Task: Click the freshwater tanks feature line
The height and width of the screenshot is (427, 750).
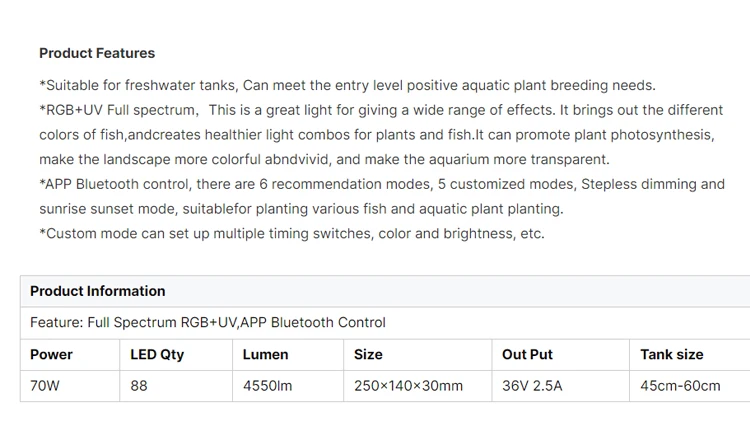Action: [x=347, y=85]
